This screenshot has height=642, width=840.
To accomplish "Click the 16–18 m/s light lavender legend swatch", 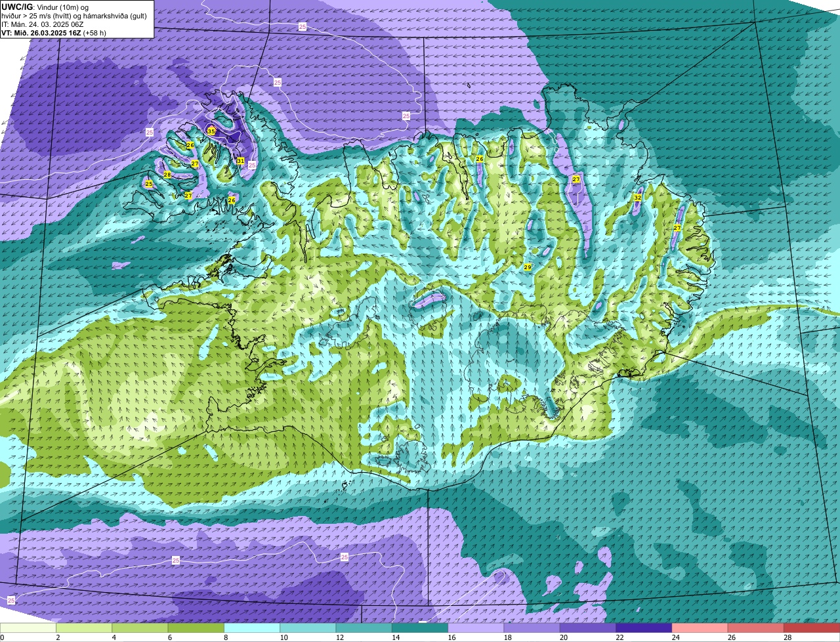I will [476, 628].
